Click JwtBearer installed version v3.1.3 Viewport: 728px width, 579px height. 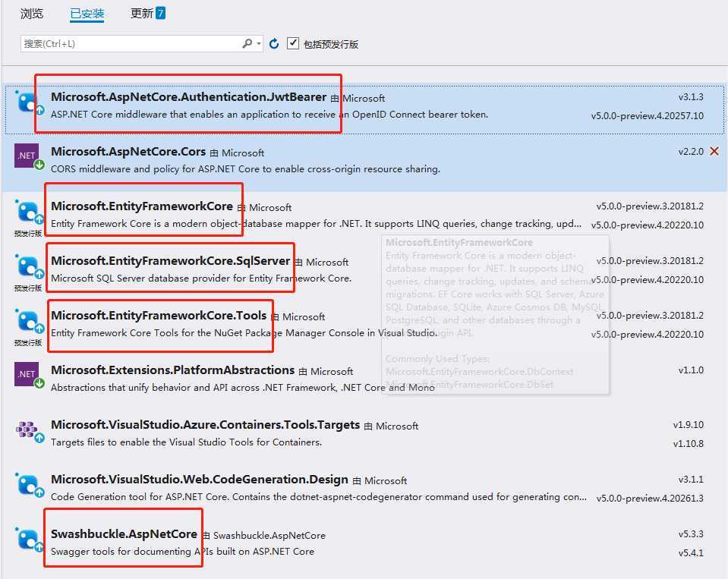point(691,97)
